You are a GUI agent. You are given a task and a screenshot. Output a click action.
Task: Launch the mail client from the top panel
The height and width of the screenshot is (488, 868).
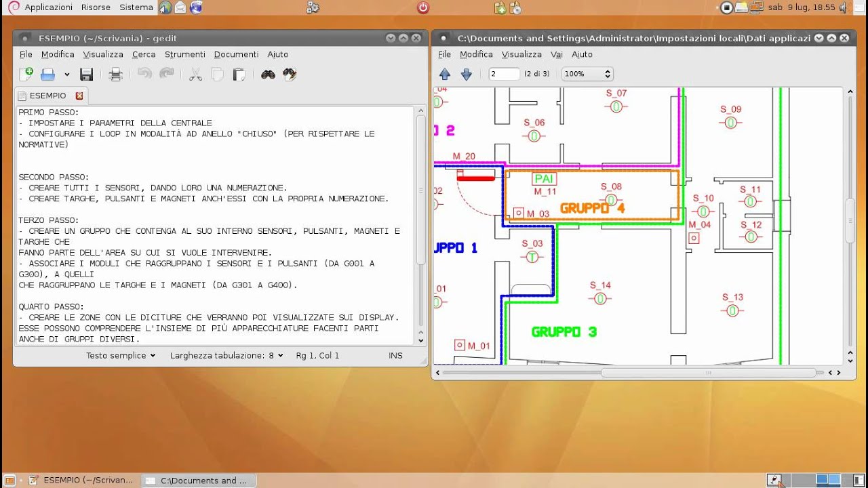[180, 7]
